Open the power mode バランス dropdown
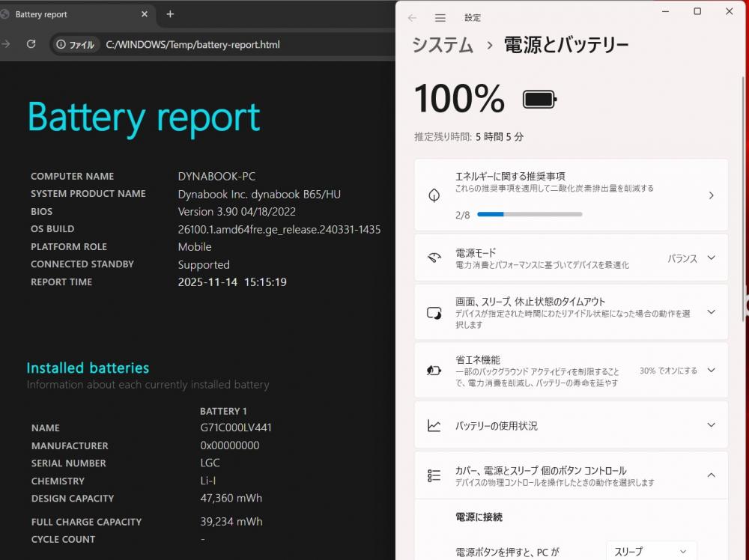This screenshot has width=749, height=560. click(691, 258)
